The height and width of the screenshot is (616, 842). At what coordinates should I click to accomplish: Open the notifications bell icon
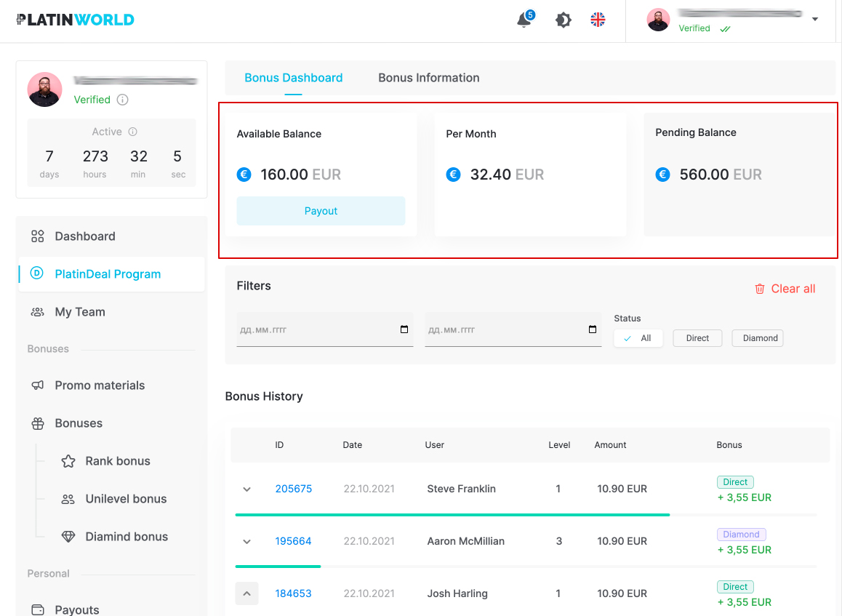click(x=524, y=20)
